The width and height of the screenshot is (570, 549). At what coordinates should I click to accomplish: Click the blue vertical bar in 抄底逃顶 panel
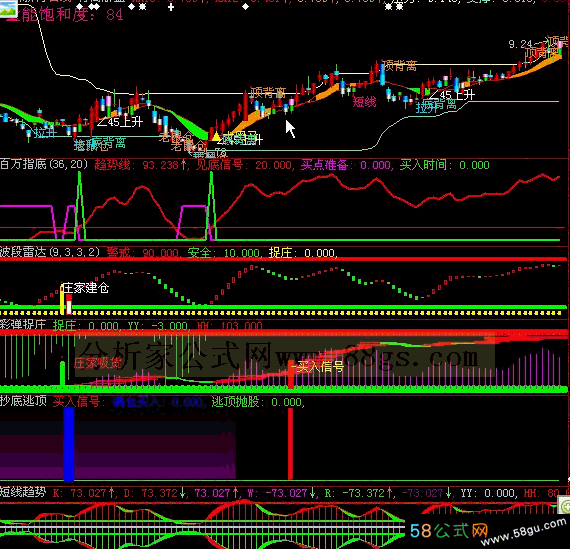point(69,444)
